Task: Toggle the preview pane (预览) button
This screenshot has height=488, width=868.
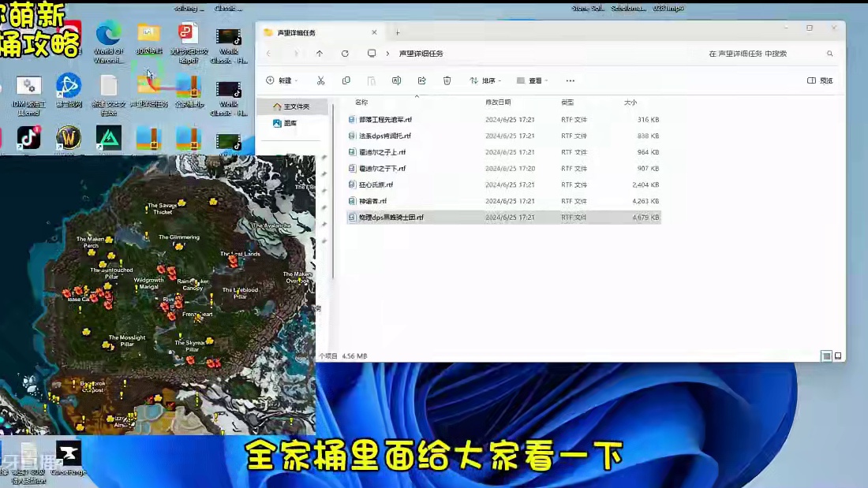Action: click(820, 80)
